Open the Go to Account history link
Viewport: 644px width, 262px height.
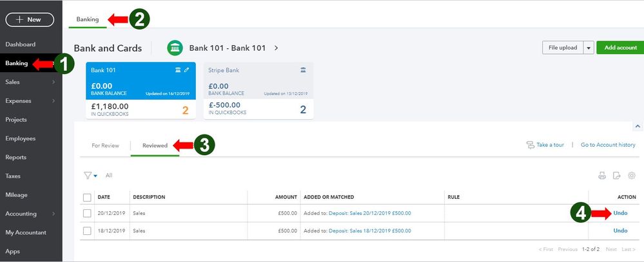pos(608,145)
